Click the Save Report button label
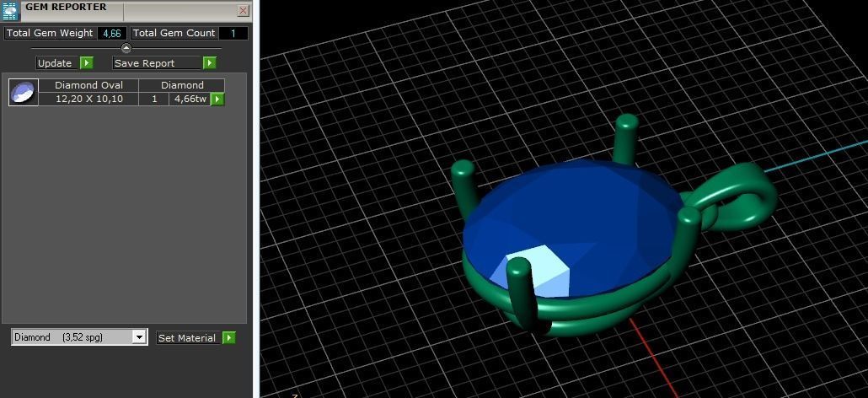The width and height of the screenshot is (868, 398). click(158, 63)
